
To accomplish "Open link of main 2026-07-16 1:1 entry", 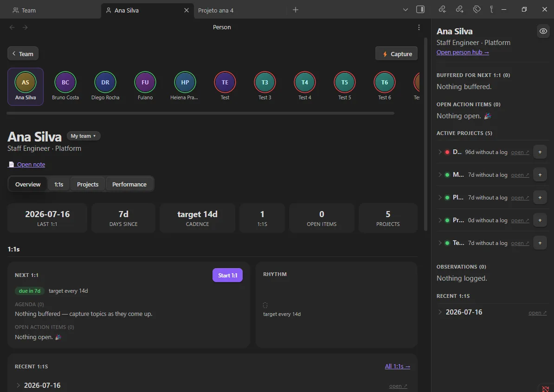I will (x=398, y=386).
